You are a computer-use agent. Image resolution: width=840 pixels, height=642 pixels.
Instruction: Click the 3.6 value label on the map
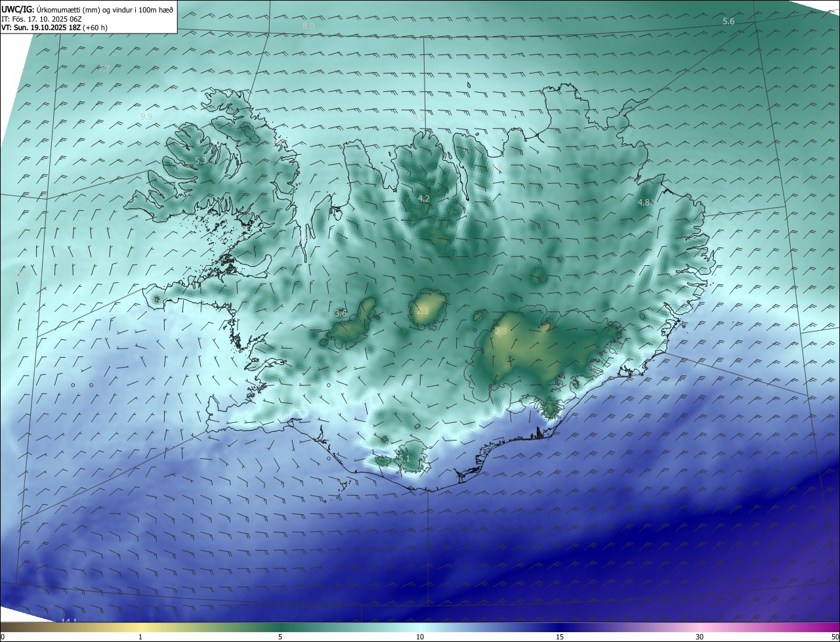click(x=341, y=314)
